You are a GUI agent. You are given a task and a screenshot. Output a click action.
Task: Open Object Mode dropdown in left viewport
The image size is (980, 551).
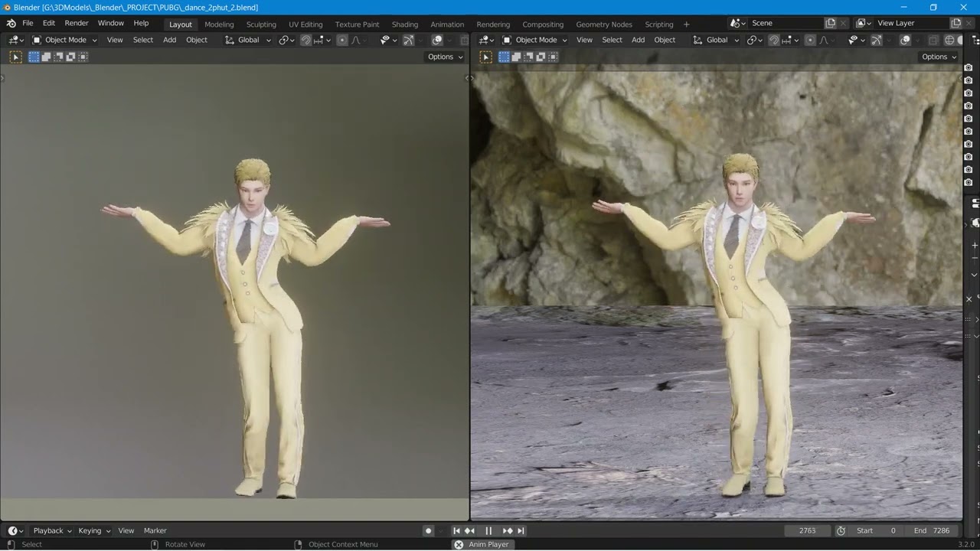65,40
